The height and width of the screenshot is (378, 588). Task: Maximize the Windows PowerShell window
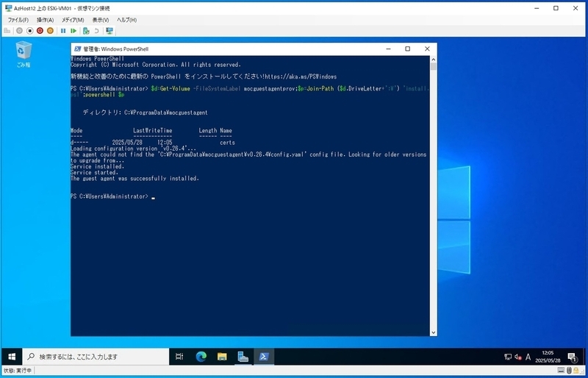pyautogui.click(x=408, y=49)
